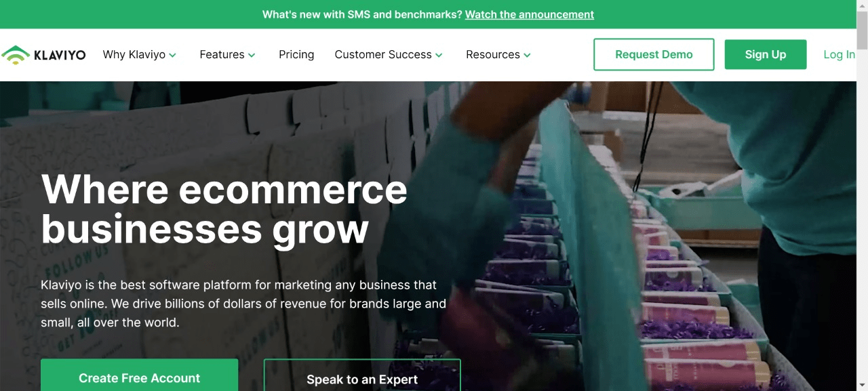This screenshot has width=868, height=391.
Task: Follow the Log In link
Action: click(839, 55)
